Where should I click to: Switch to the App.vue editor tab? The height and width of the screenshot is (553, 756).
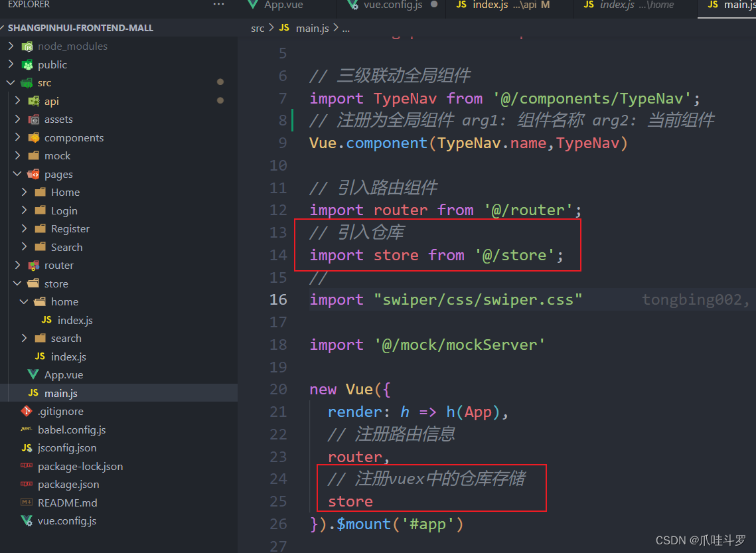283,5
